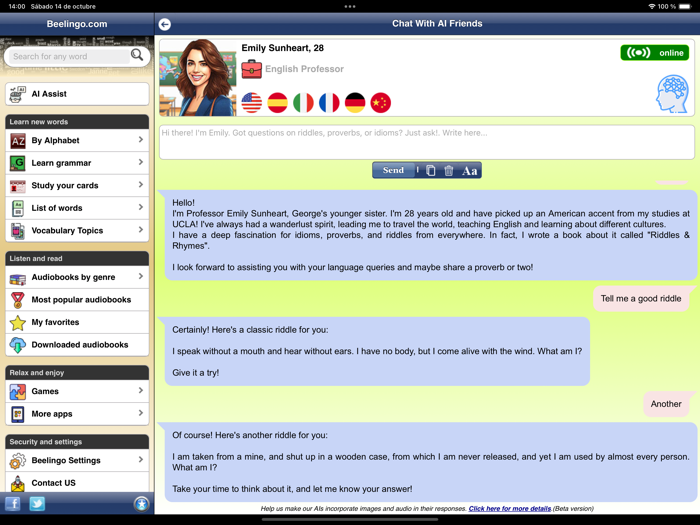700x525 pixels.
Task: Expand Beelingo Settings chevron
Action: (x=141, y=459)
